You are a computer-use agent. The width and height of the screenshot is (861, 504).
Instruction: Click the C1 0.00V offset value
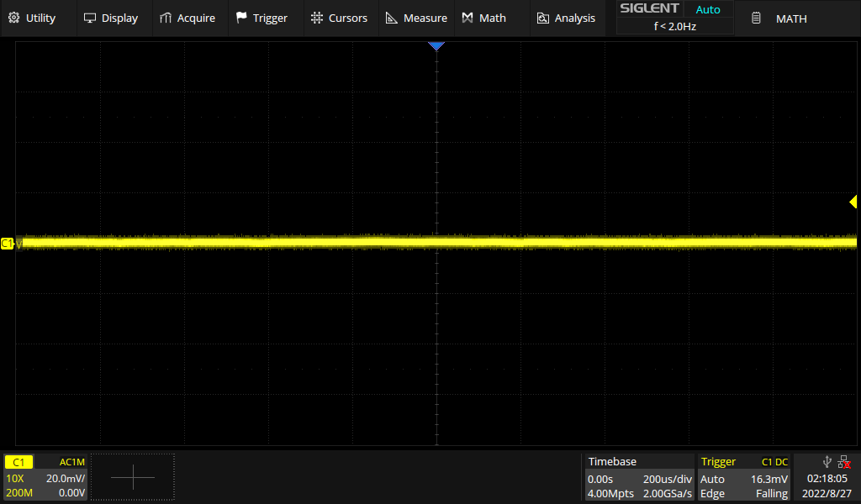72,492
